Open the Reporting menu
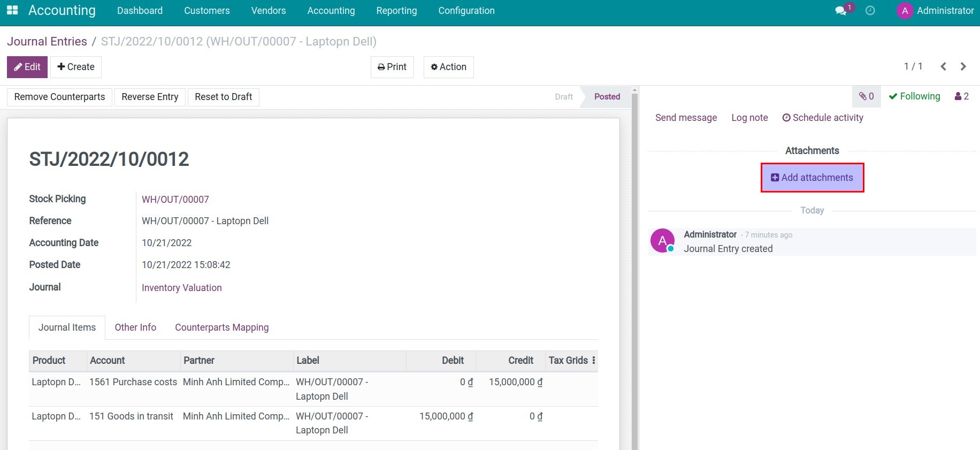The image size is (980, 450). [x=396, y=11]
